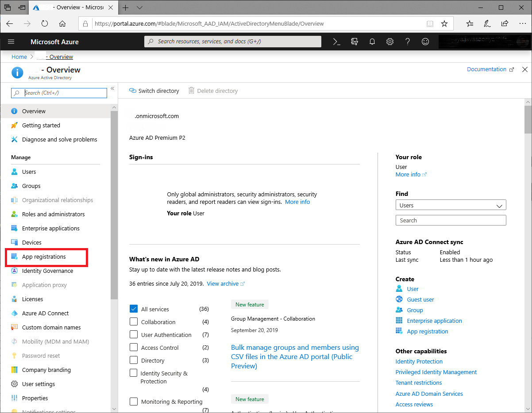Close the Overview blade with X
This screenshot has height=413, width=532.
(x=525, y=69)
